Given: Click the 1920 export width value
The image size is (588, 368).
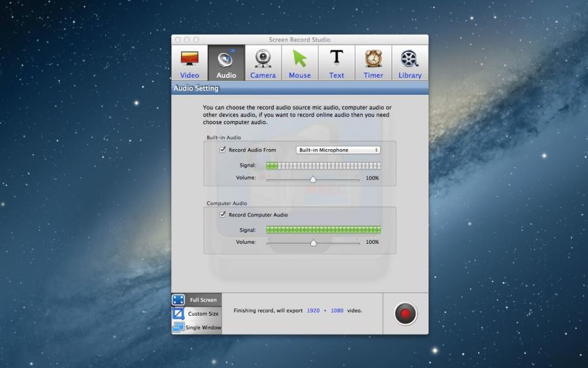Looking at the screenshot, I should [x=313, y=310].
